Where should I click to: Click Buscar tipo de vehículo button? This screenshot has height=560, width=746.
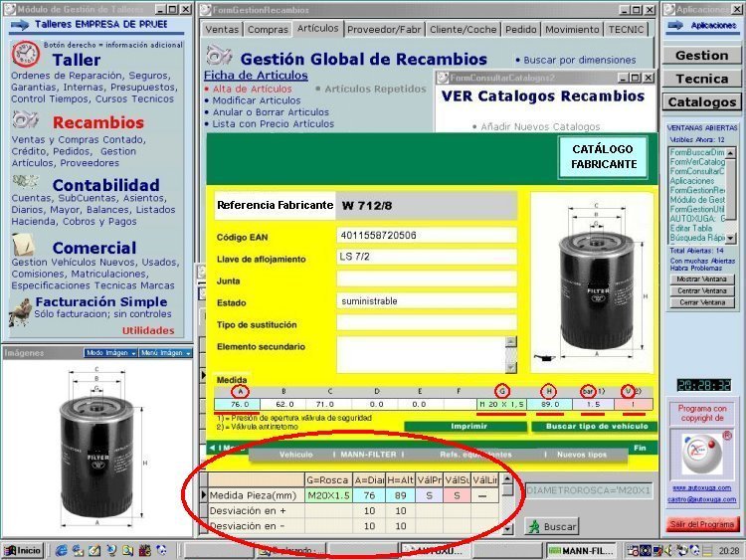click(594, 427)
